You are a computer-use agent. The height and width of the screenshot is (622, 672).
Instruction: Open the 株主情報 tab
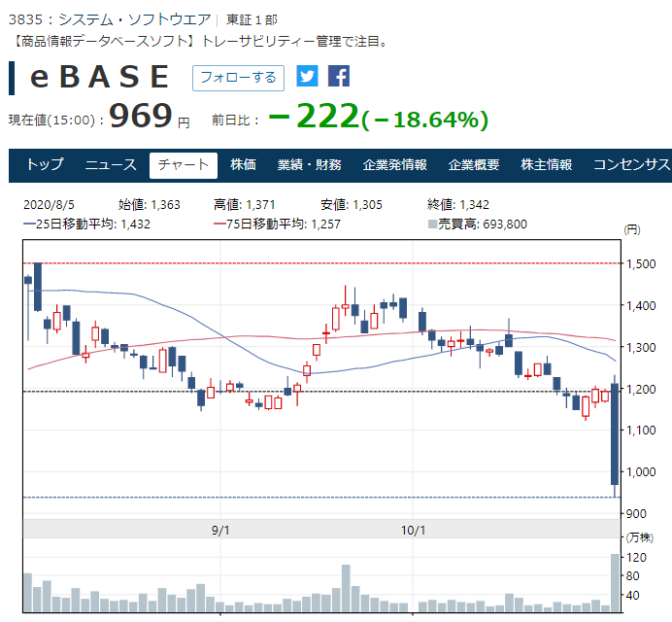(x=547, y=164)
